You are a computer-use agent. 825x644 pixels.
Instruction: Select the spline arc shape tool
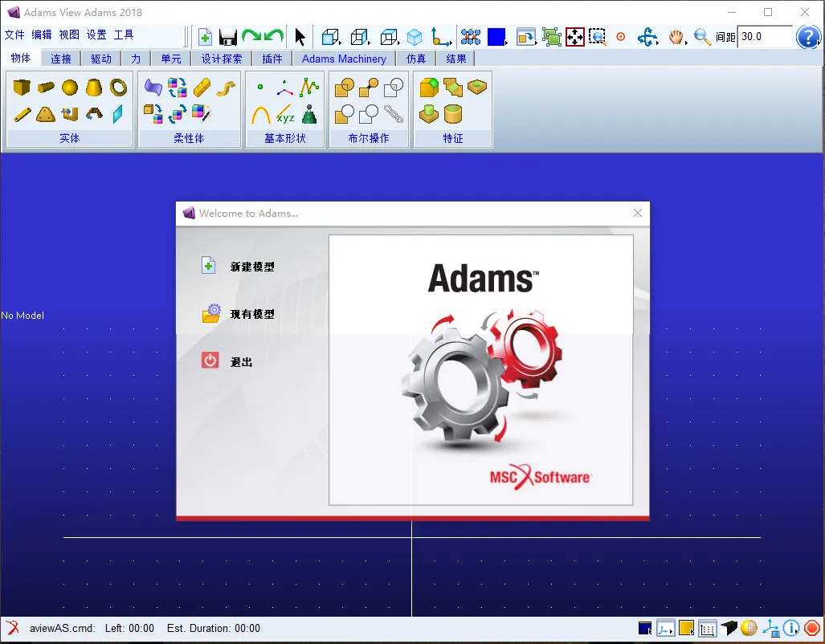(x=261, y=115)
